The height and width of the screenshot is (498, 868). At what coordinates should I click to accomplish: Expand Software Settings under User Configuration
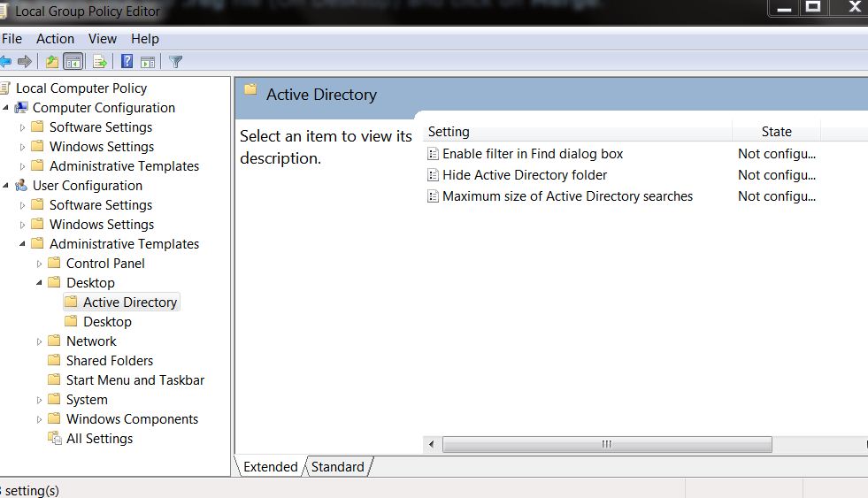[x=22, y=206]
